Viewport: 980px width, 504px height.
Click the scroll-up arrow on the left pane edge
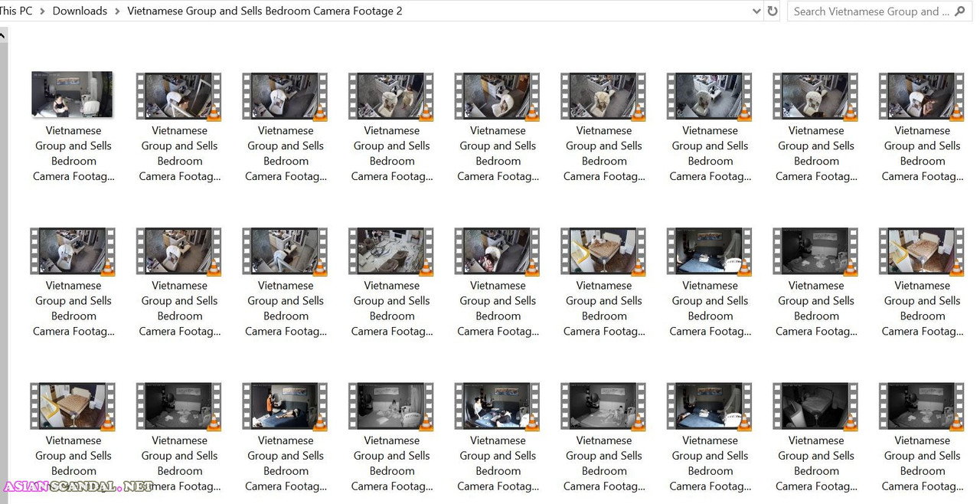point(3,35)
